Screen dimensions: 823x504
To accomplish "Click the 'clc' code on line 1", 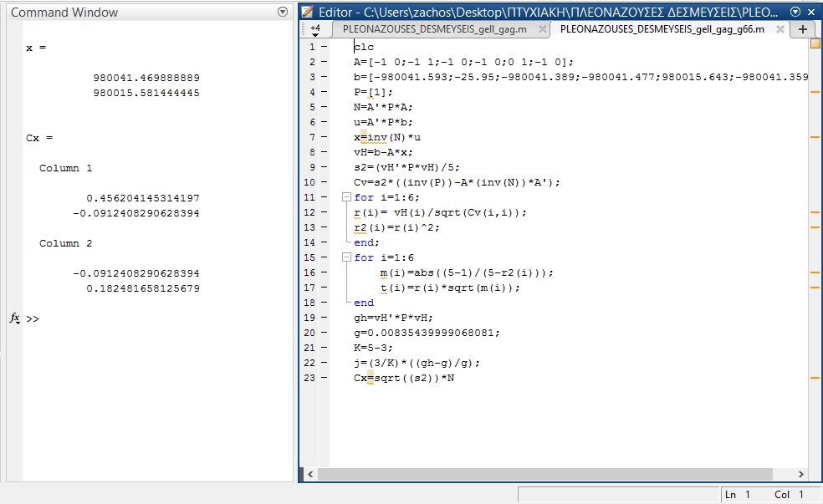I will (364, 47).
